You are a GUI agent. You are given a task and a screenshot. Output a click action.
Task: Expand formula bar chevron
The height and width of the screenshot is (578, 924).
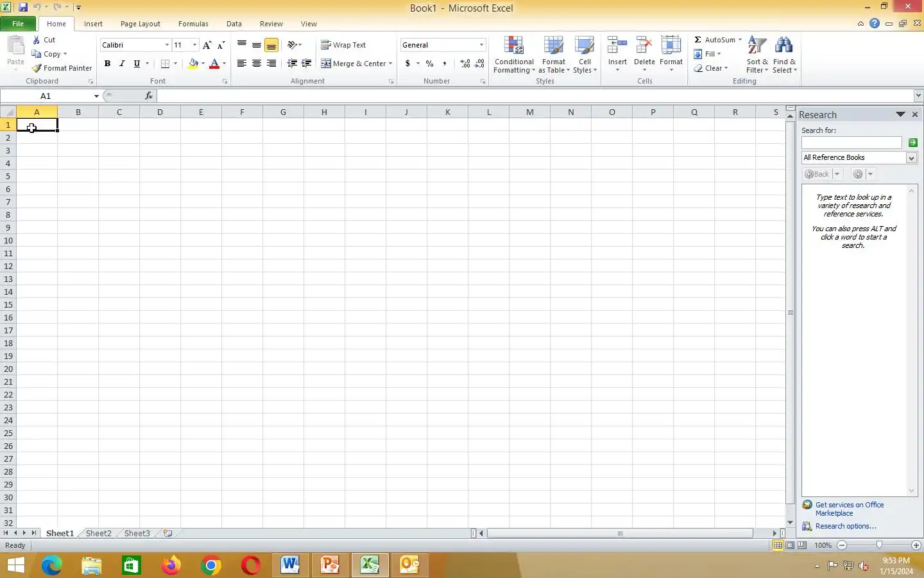[x=918, y=96]
